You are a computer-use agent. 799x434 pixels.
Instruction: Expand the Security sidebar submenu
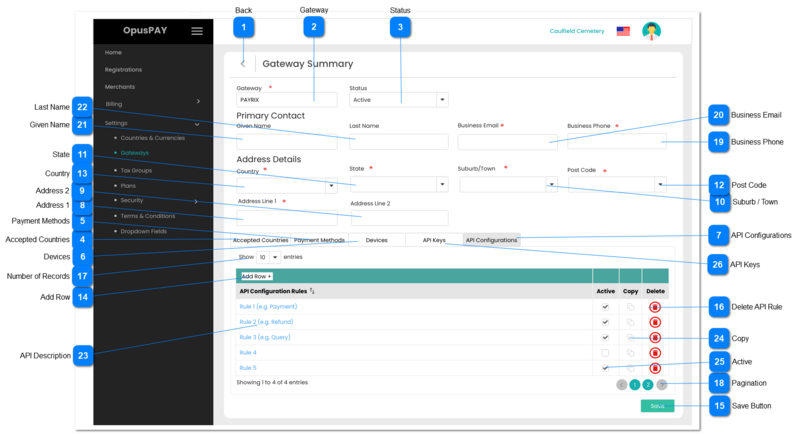point(196,202)
